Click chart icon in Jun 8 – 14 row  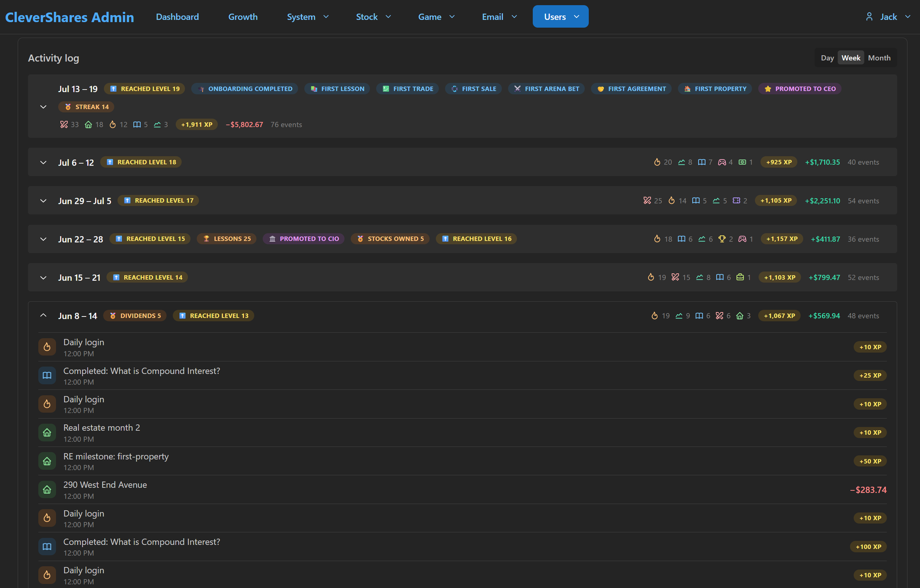point(679,316)
